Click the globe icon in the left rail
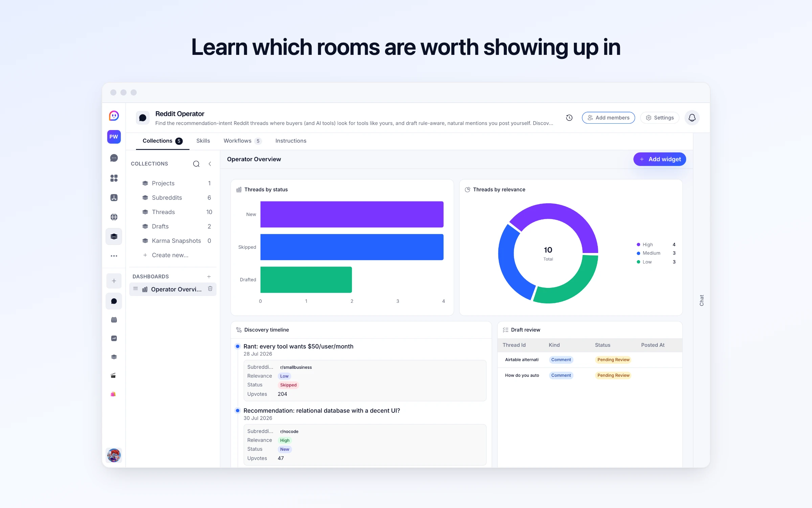The height and width of the screenshot is (508, 812). pyautogui.click(x=114, y=217)
